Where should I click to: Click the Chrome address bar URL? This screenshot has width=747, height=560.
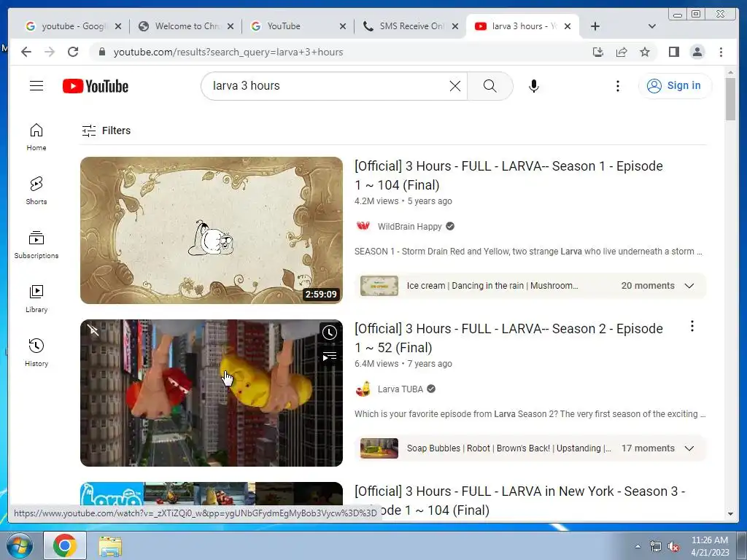click(x=228, y=52)
